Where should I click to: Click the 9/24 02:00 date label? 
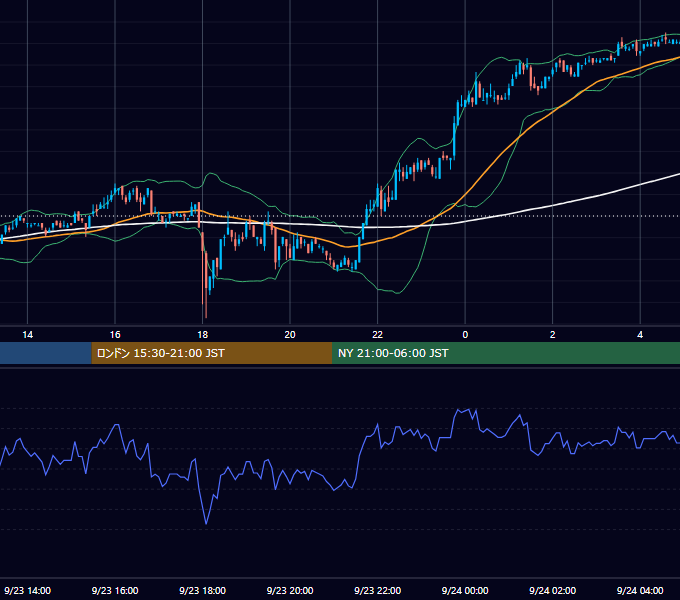click(552, 590)
